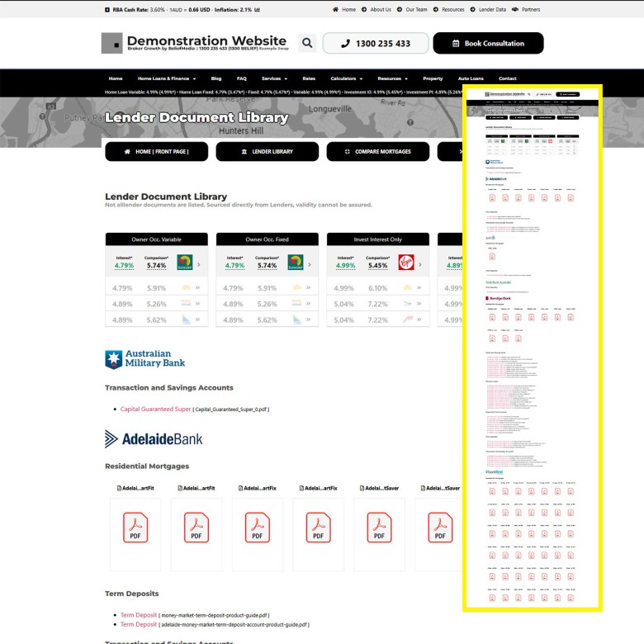
Task: Click Owner Occ. Fixed column header
Action: tap(268, 239)
